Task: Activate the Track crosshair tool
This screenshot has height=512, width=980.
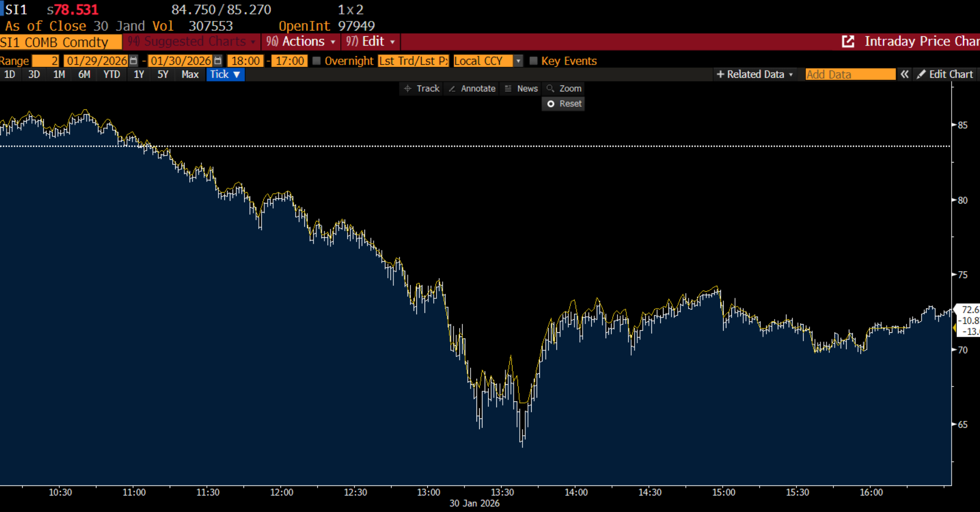Action: [422, 89]
